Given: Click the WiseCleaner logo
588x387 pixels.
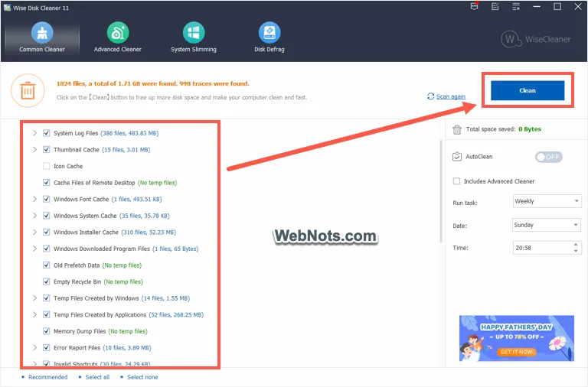Looking at the screenshot, I should point(536,39).
